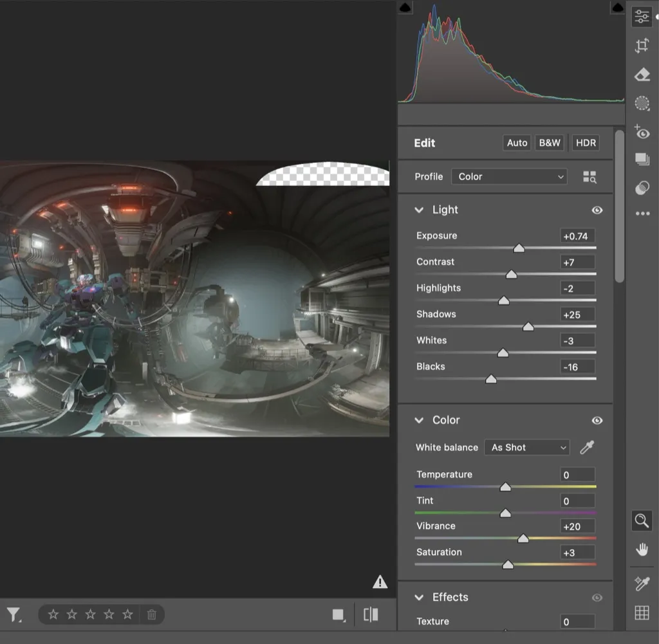Switch to single view mode icon
The width and height of the screenshot is (659, 644).
click(339, 615)
